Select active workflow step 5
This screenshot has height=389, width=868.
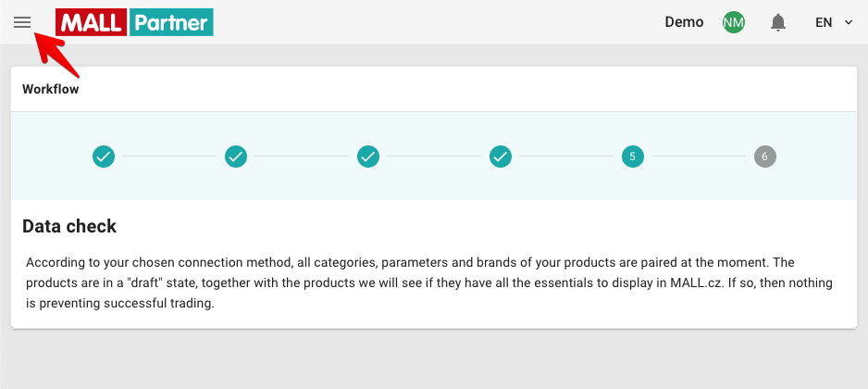pyautogui.click(x=633, y=157)
